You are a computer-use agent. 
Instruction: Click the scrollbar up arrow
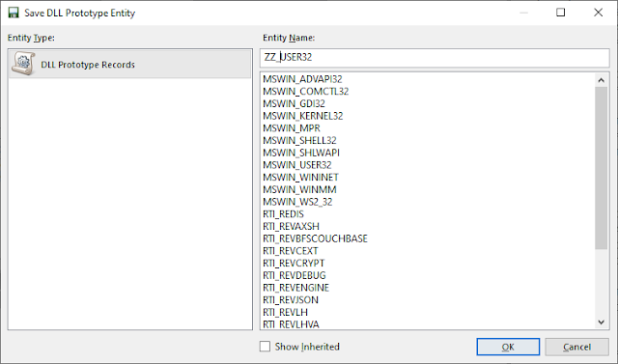click(x=601, y=80)
